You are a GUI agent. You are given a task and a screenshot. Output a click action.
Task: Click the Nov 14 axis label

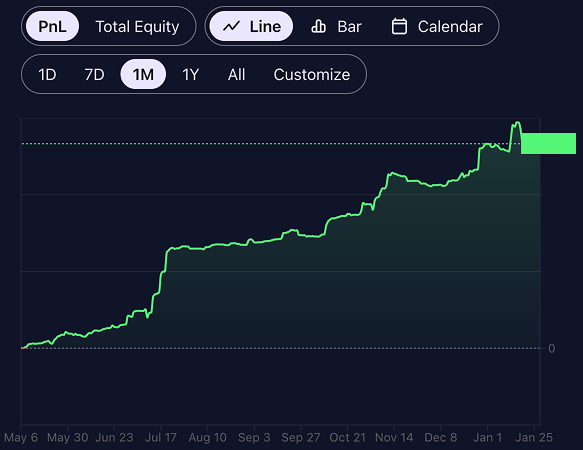tap(394, 437)
